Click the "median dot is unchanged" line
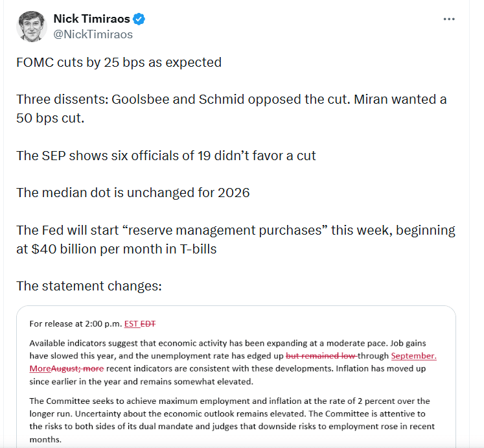The image size is (484, 448). click(x=133, y=193)
